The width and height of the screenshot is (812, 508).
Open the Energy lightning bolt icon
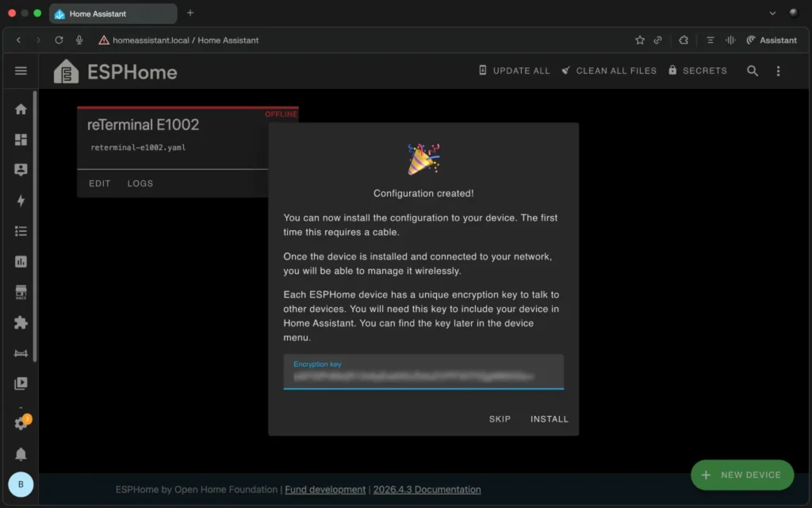21,201
